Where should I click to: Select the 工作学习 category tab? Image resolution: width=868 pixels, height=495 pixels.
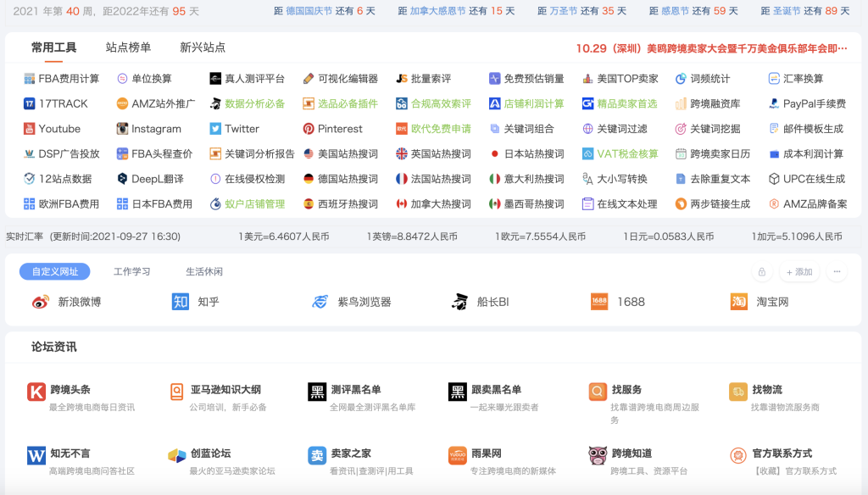click(132, 272)
